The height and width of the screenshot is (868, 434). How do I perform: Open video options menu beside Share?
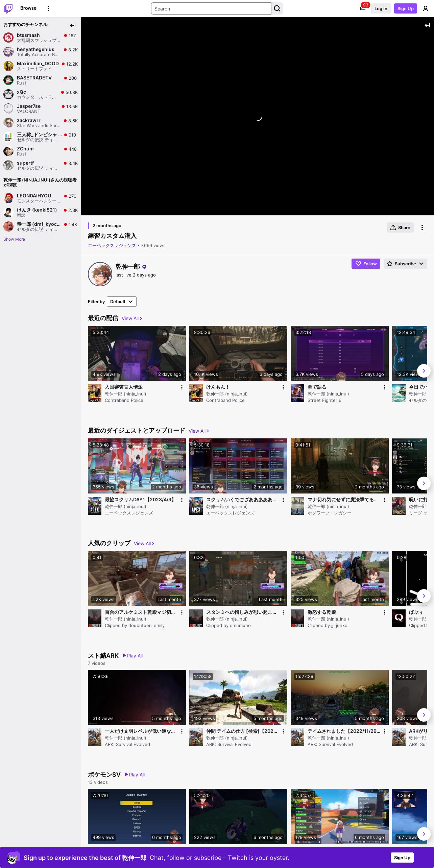coord(422,227)
